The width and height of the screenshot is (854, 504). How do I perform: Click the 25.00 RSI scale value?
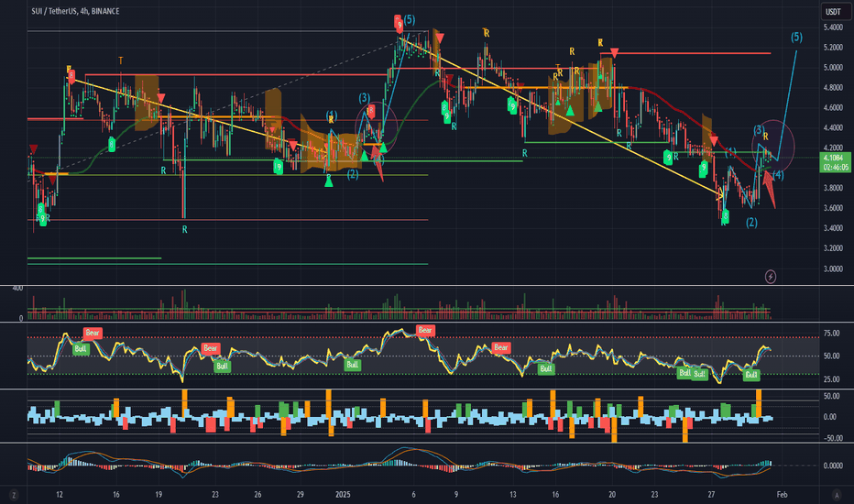pos(831,379)
